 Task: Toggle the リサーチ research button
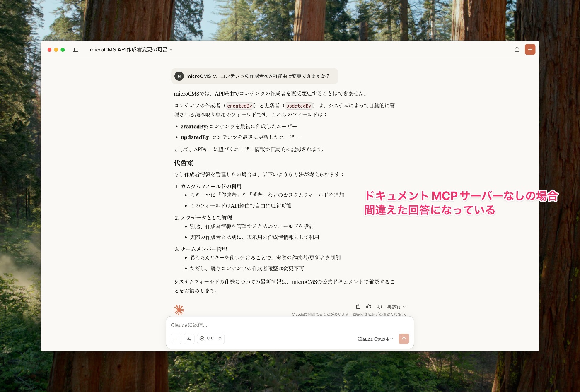(x=211, y=339)
